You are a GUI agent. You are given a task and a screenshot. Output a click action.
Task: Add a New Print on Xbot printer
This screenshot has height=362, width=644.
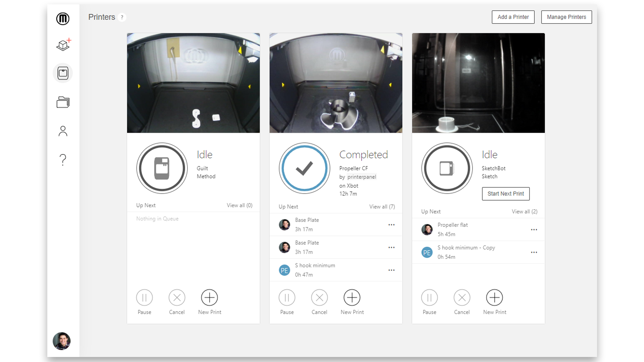point(352,298)
